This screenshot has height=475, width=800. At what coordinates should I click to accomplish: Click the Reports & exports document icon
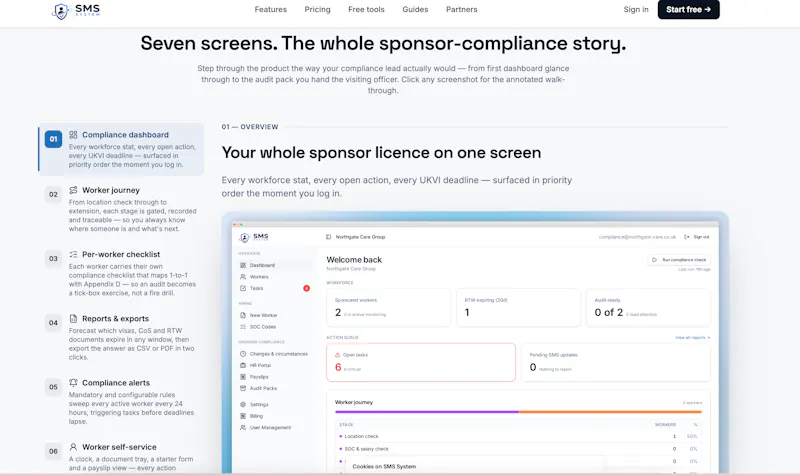73,318
